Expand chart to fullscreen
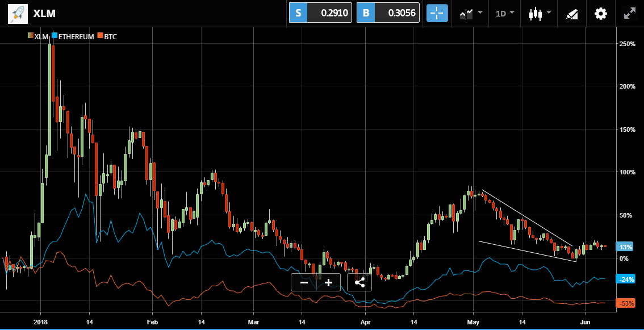Screen dimensions: 644x330 pyautogui.click(x=629, y=13)
